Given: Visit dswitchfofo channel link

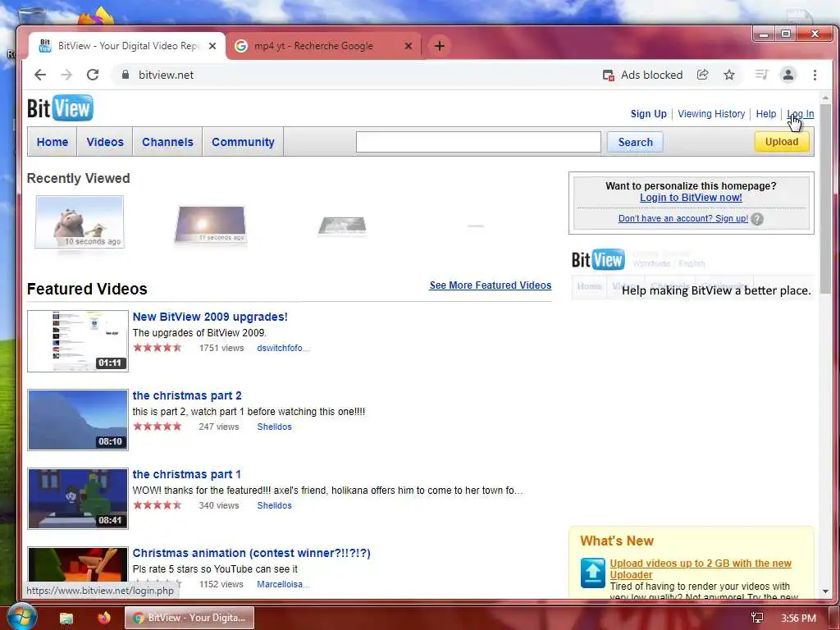Looking at the screenshot, I should point(282,348).
